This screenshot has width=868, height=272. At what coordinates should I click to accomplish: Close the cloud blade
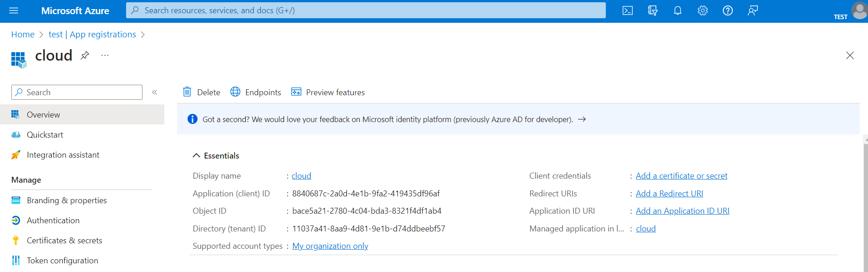[850, 56]
